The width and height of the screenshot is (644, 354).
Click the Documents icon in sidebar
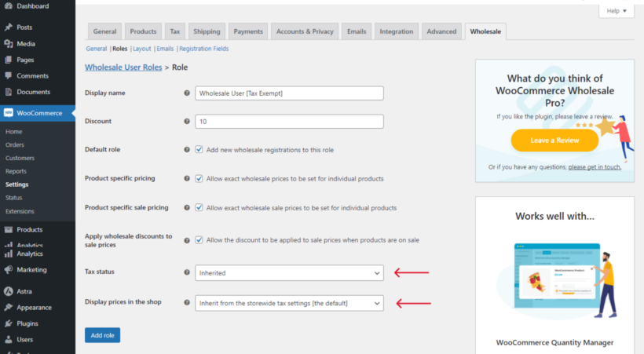coord(8,92)
